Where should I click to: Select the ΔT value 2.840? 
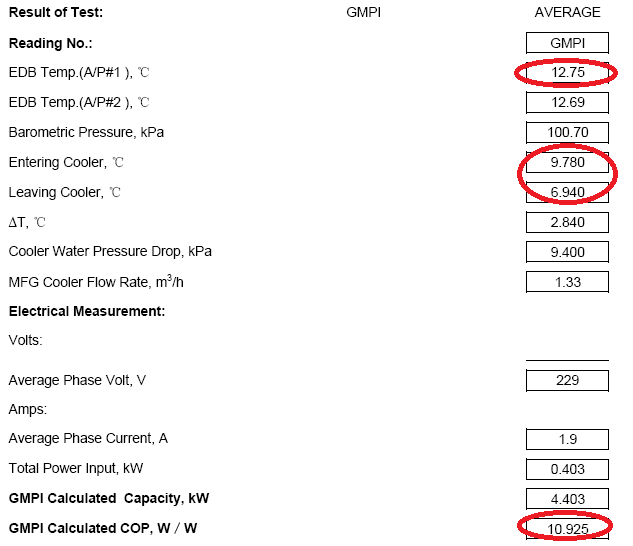(567, 222)
